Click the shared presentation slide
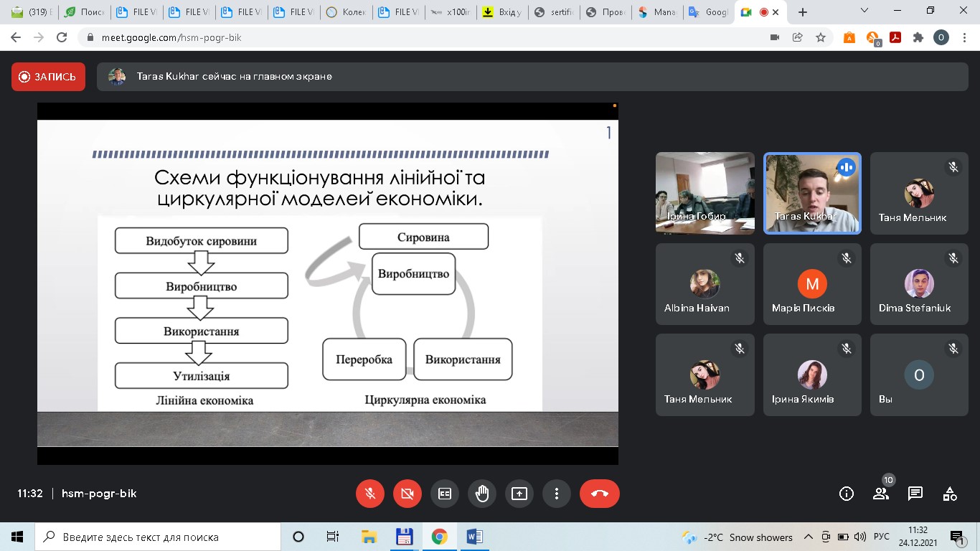This screenshot has width=980, height=551. [327, 283]
